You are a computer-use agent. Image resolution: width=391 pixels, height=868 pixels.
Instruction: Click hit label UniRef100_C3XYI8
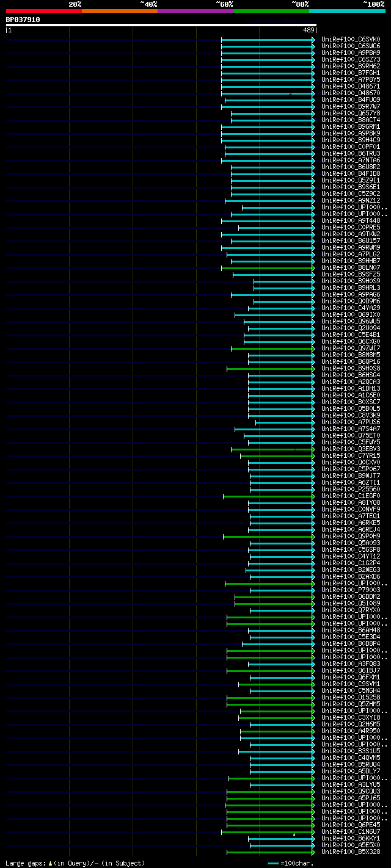pos(351,717)
